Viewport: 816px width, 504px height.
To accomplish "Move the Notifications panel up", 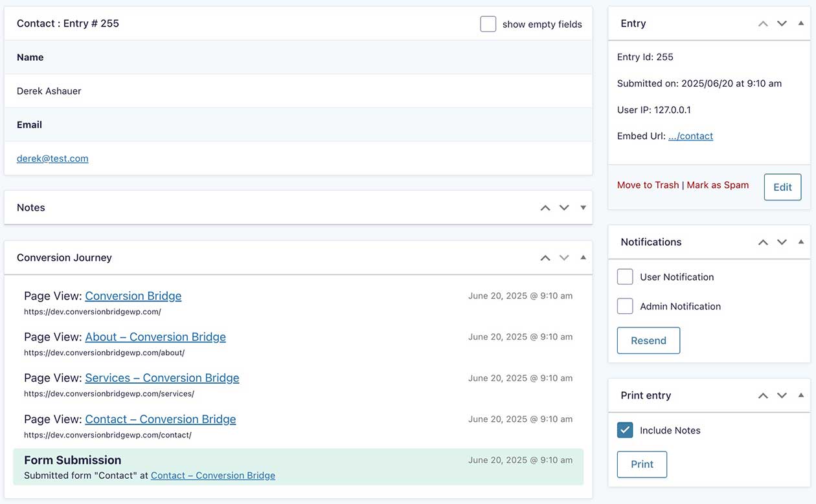I will click(x=763, y=242).
